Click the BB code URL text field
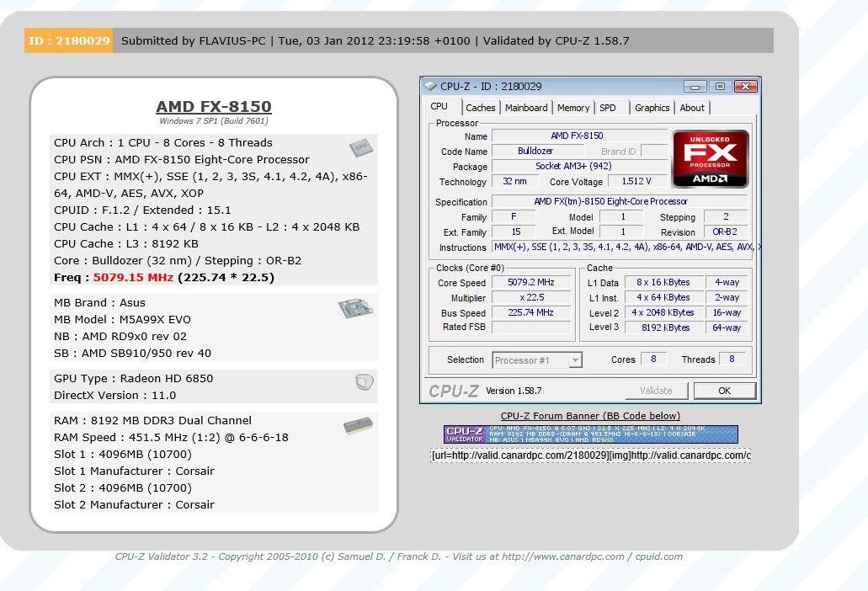 pos(591,455)
